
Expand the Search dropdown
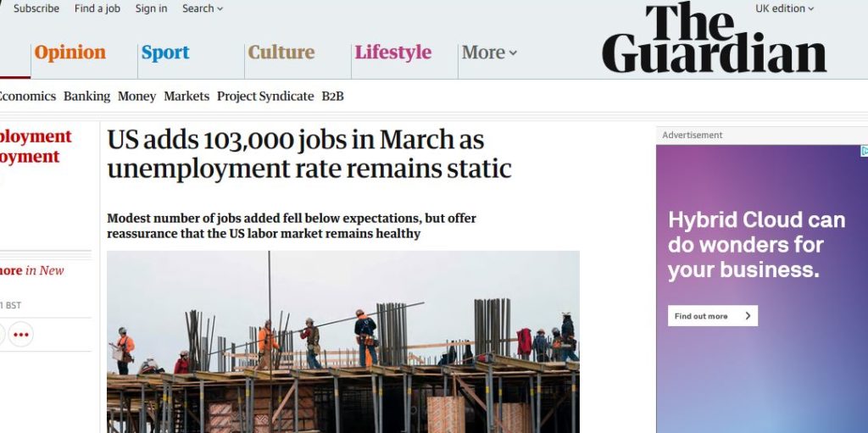tap(203, 8)
